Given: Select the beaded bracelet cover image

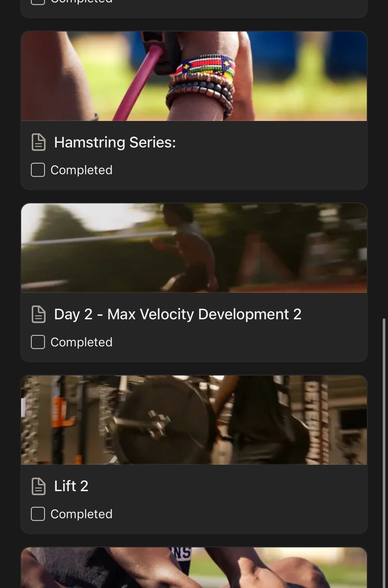Looking at the screenshot, I should click(194, 76).
